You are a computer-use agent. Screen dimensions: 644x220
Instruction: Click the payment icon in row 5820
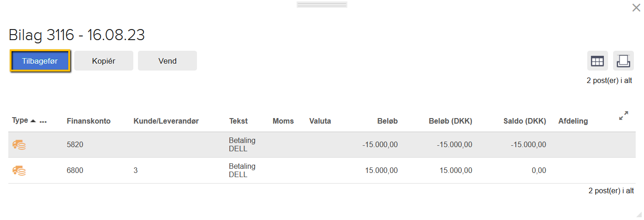click(19, 145)
